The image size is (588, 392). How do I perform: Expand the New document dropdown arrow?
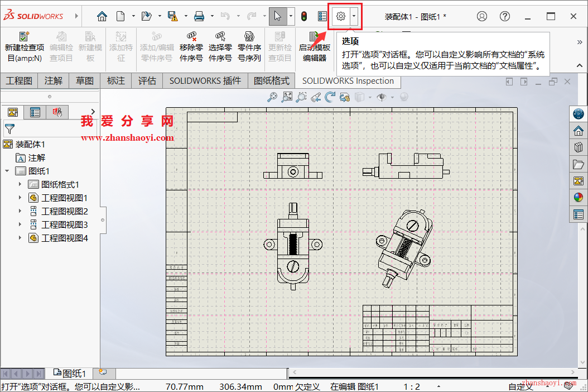[x=133, y=17]
